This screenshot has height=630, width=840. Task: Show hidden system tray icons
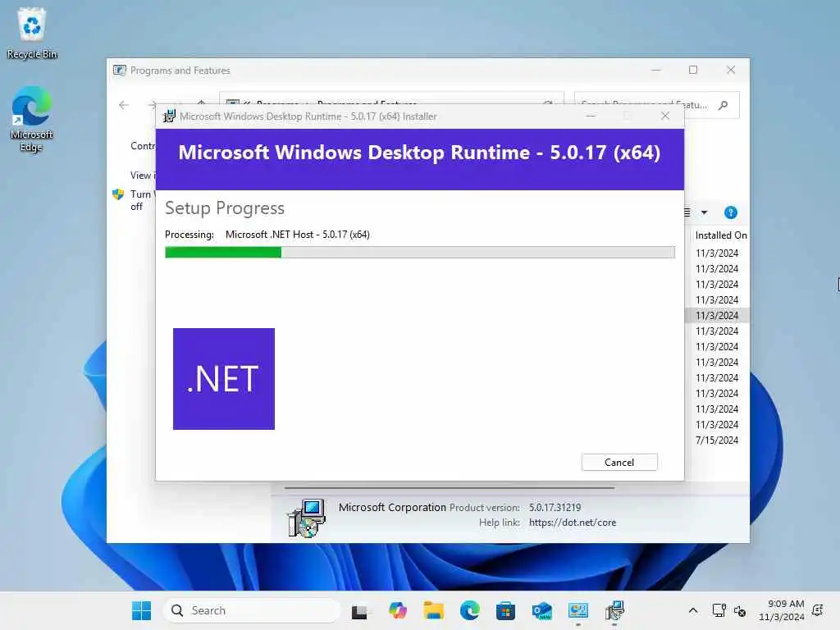pos(692,610)
